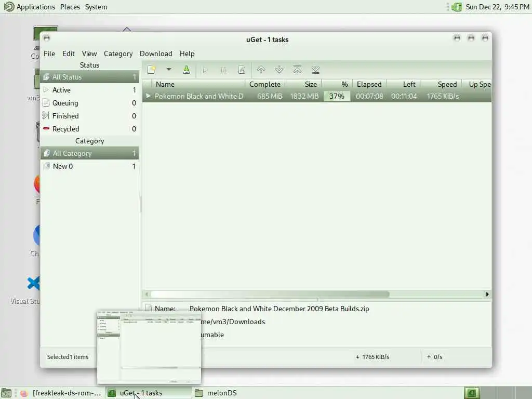The image size is (532, 399).
Task: Select the Finished status filter
Action: [x=89, y=116]
